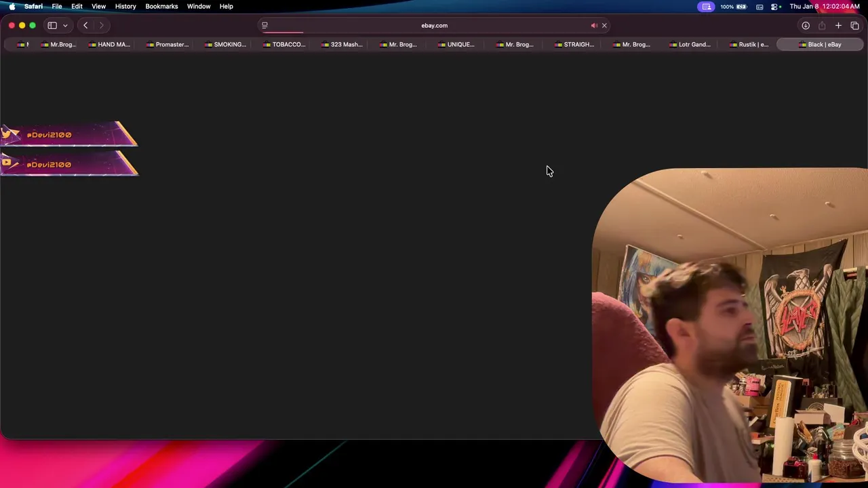Go back with the back arrow
This screenshot has height=488, width=868.
[85, 25]
